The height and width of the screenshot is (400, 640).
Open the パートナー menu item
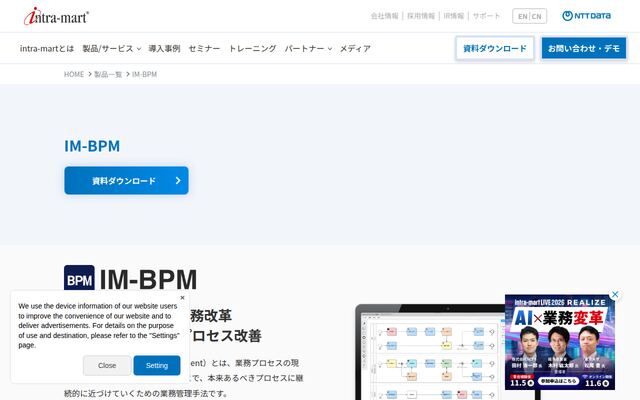click(x=304, y=48)
